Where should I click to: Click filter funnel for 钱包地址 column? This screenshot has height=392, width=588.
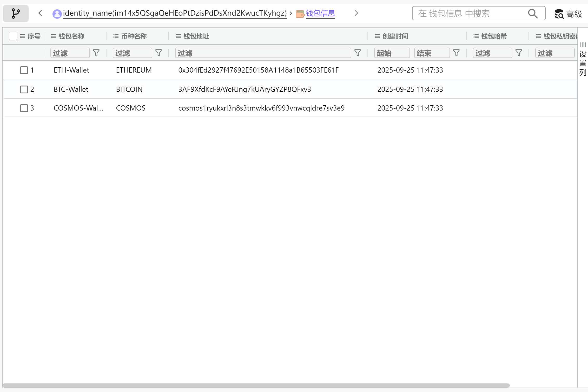(x=358, y=53)
